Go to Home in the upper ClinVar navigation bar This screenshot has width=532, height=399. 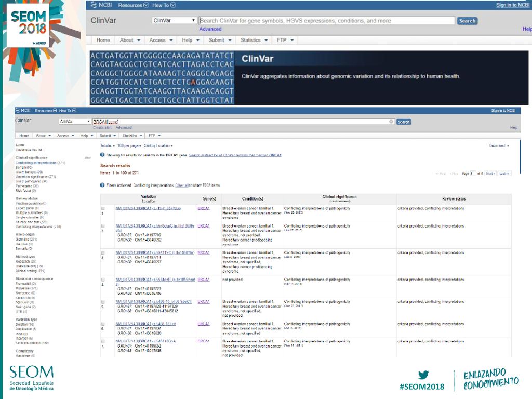(x=103, y=40)
